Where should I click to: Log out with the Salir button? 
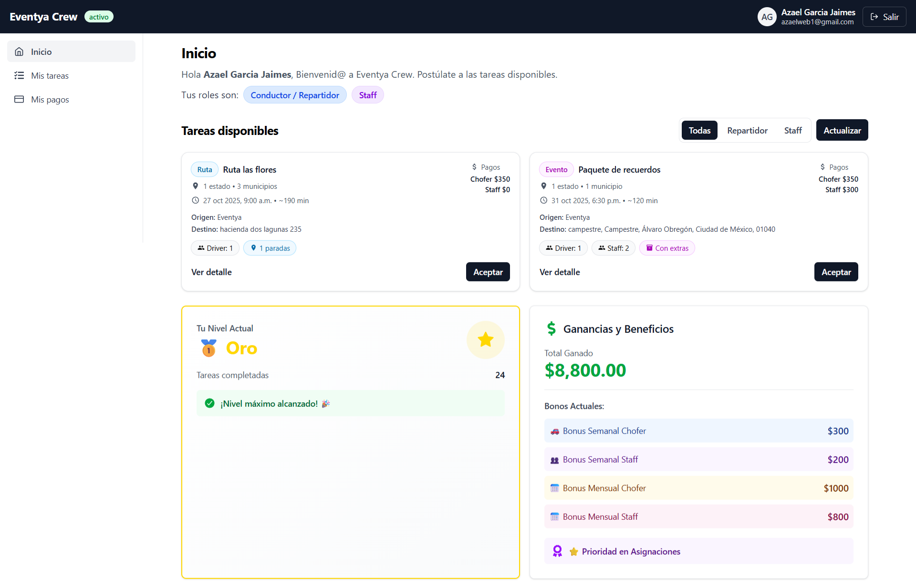point(884,17)
